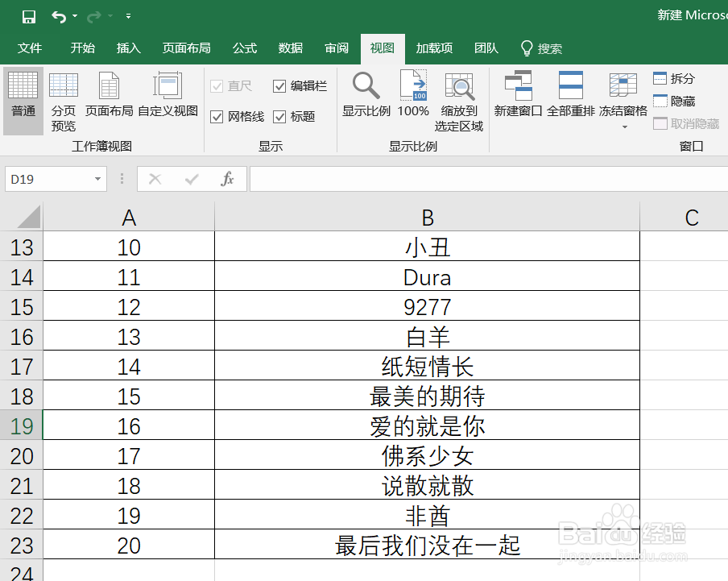The image size is (728, 581).
Task: Select row 23 header
Action: click(22, 546)
